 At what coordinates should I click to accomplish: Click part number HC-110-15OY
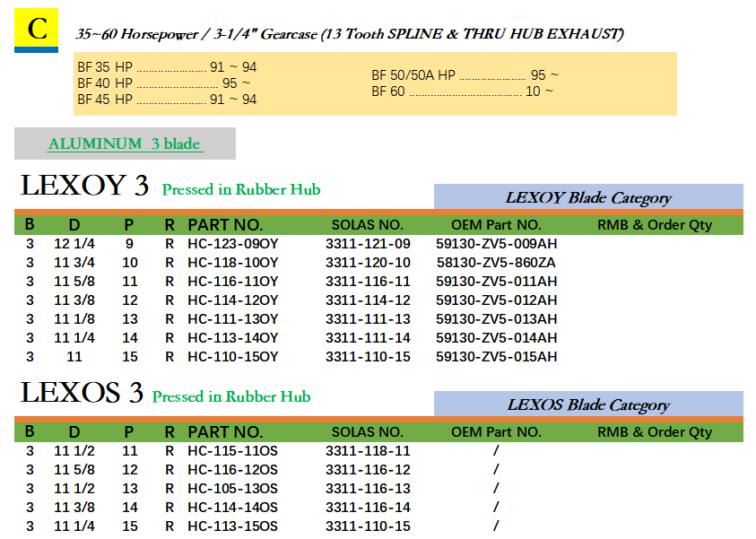click(x=233, y=356)
